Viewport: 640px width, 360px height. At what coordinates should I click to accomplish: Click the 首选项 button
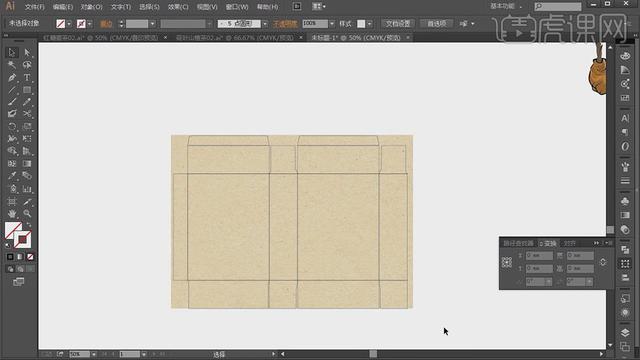pos(437,24)
